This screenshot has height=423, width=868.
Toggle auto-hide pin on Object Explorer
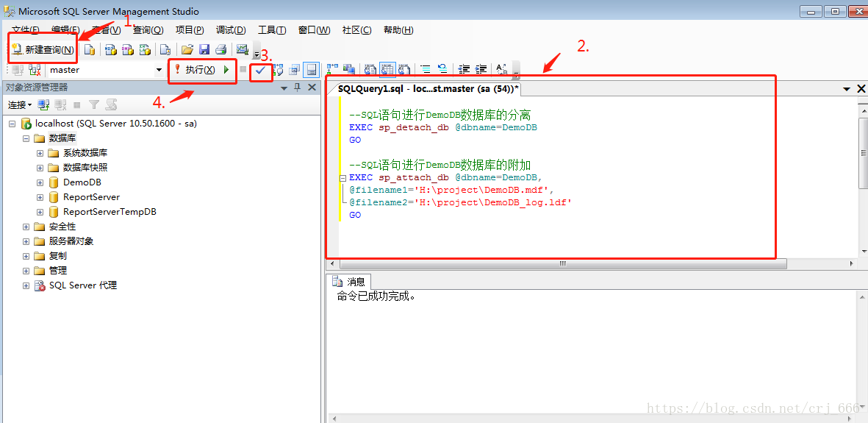297,88
